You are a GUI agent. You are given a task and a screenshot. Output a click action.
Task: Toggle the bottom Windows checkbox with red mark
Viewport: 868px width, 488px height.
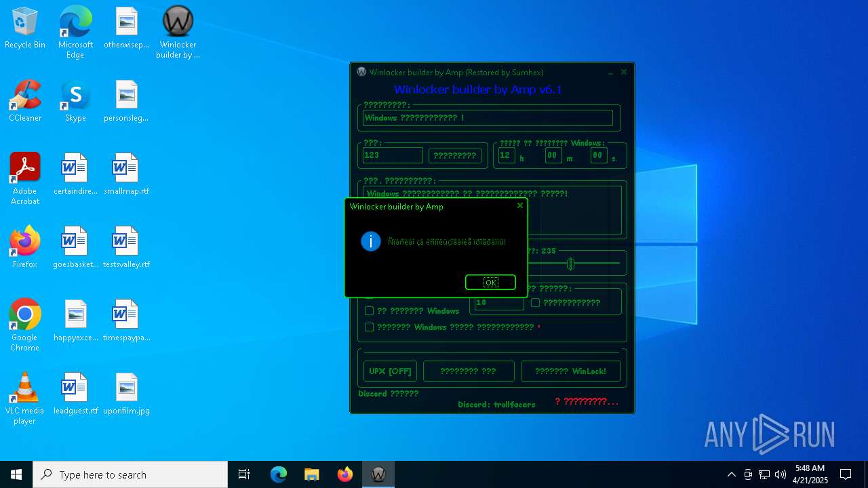point(369,327)
